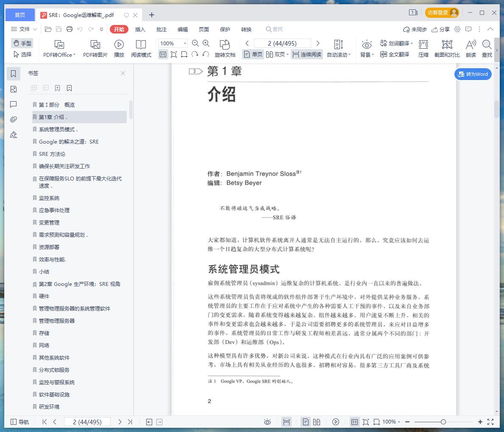Open the 压缩 compress tool
This screenshot has height=432, width=504.
pos(423,49)
